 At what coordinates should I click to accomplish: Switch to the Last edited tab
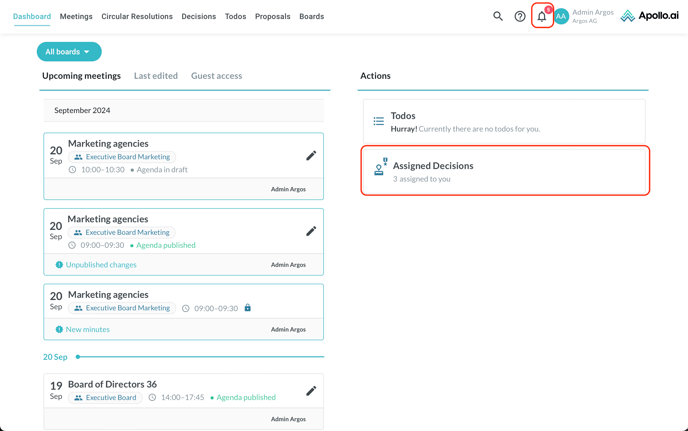[156, 76]
